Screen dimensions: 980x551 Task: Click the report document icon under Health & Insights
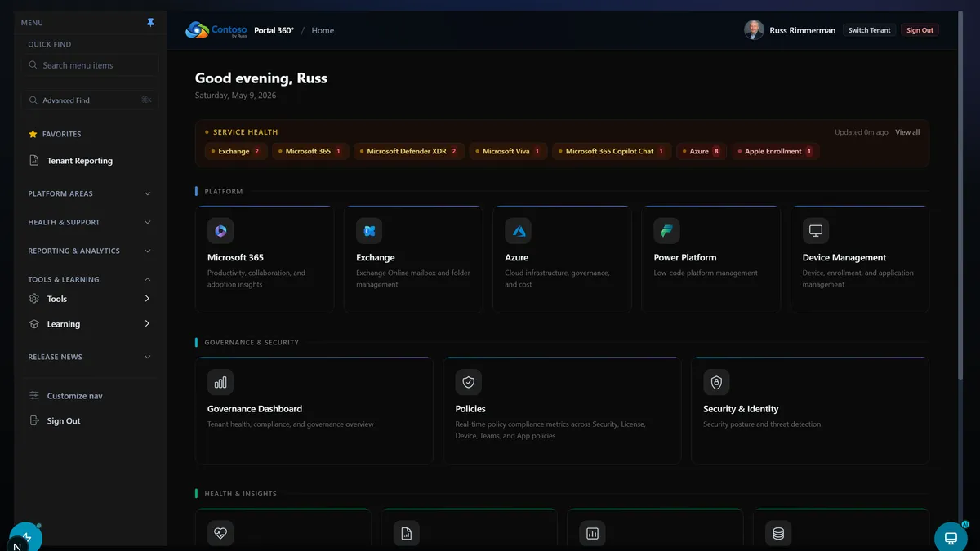pyautogui.click(x=407, y=534)
